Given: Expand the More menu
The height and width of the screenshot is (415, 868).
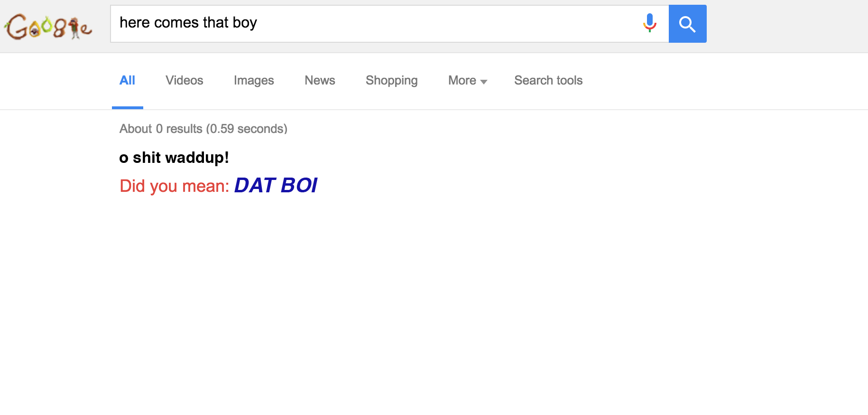Looking at the screenshot, I should click(462, 80).
